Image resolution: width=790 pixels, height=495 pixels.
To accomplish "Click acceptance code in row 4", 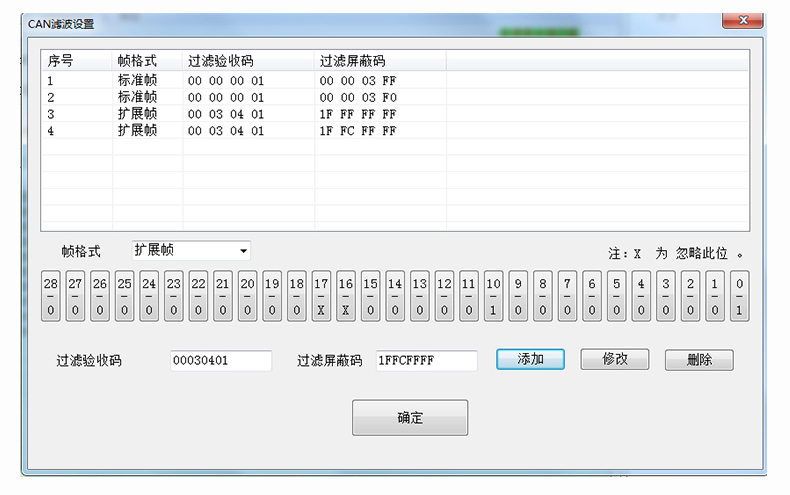I will coord(226,131).
